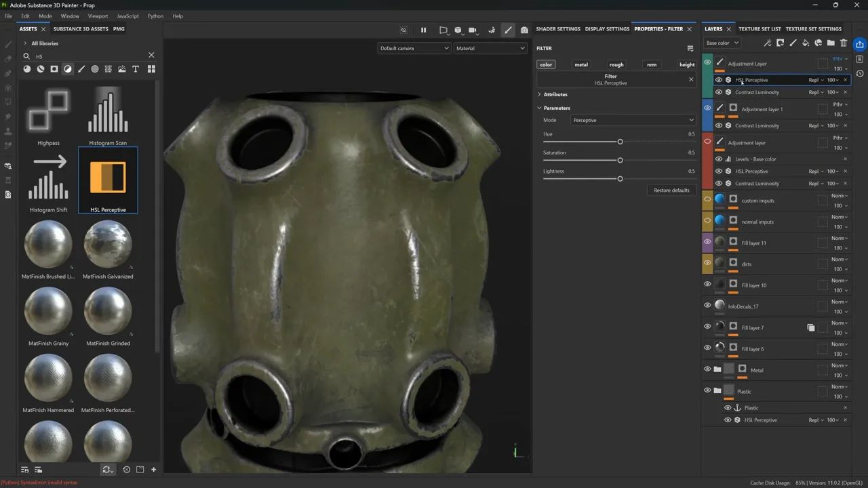Click the Saturation slider handle
The height and width of the screenshot is (488, 868).
(x=620, y=160)
